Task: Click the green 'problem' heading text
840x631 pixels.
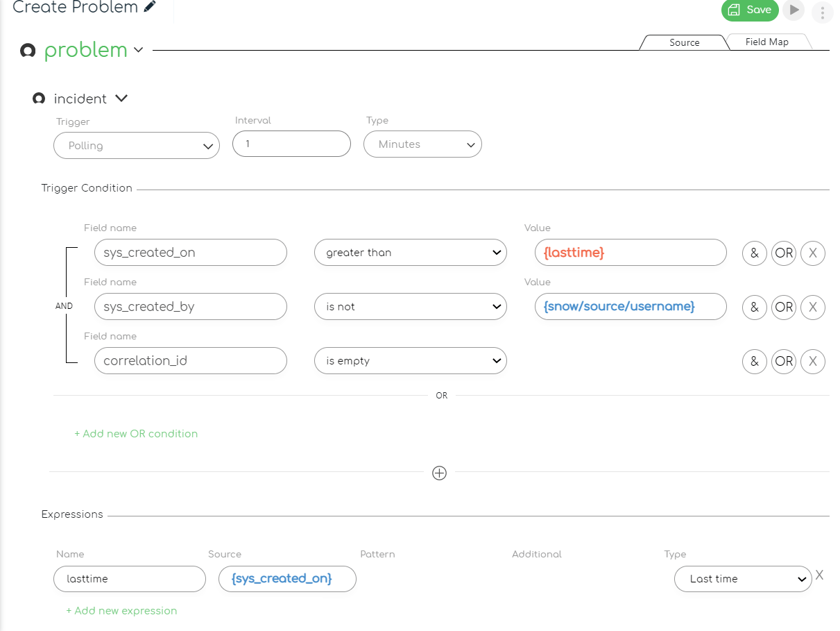Action: pos(86,50)
